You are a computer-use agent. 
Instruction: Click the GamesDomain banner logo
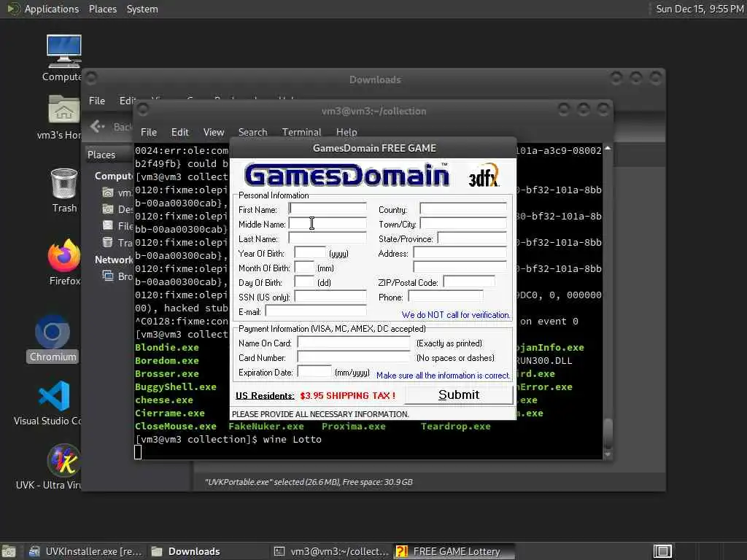coord(347,175)
